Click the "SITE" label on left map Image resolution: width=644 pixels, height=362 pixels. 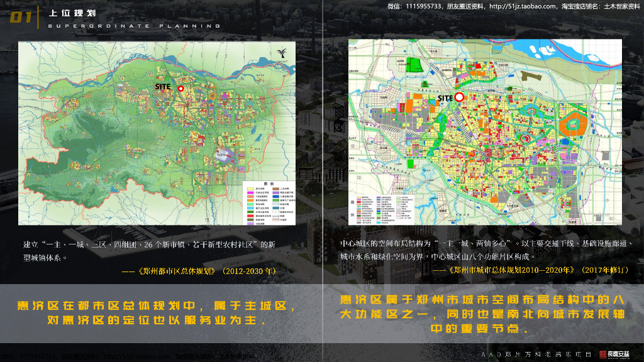tap(163, 87)
